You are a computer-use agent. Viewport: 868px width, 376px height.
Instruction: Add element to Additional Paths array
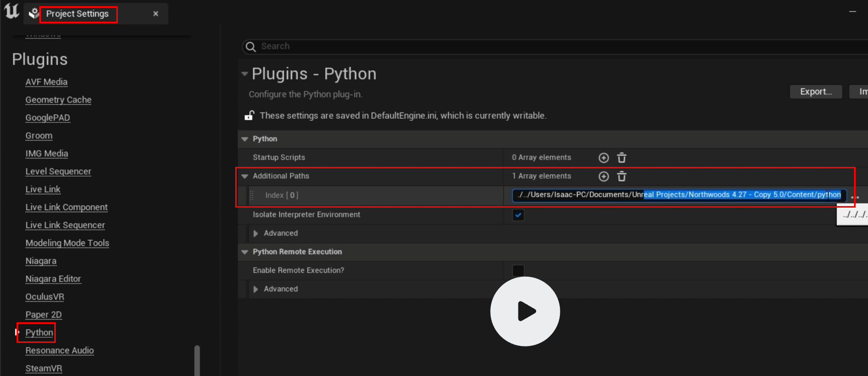[603, 176]
